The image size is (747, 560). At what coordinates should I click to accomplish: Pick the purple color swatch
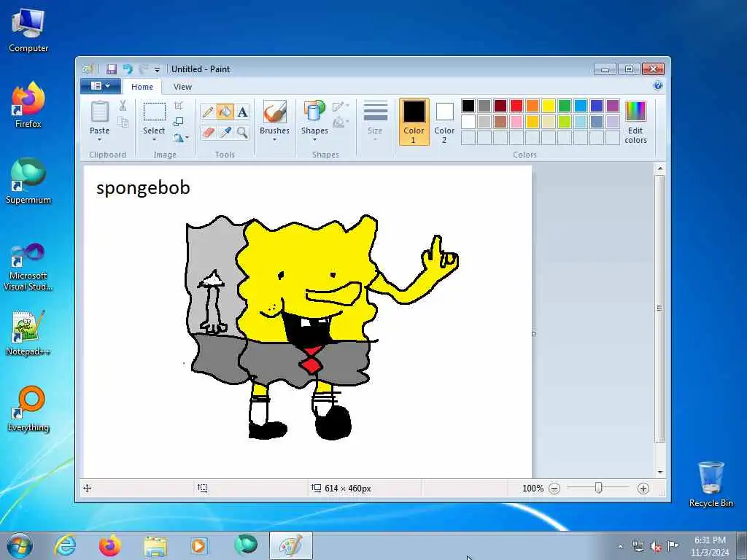tap(613, 106)
